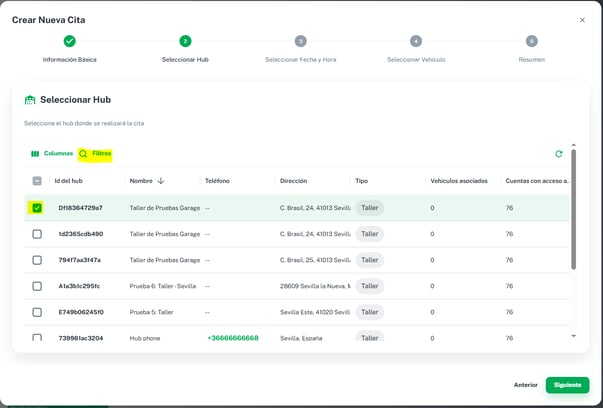The width and height of the screenshot is (603, 408).
Task: Click the Id del hub column header
Action: tap(68, 181)
